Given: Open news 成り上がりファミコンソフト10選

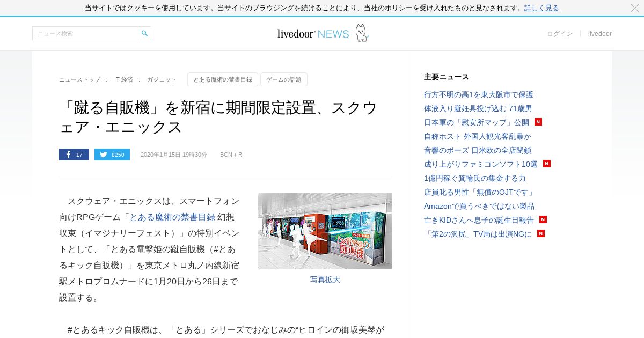Looking at the screenshot, I should click(x=481, y=164).
